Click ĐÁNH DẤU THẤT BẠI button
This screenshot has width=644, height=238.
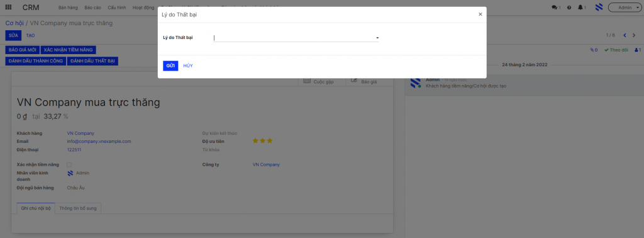click(92, 61)
